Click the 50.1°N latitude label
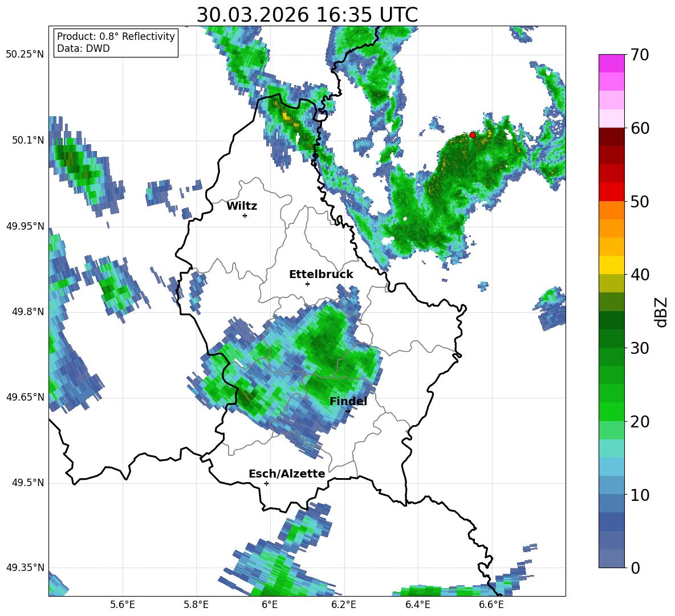Screen dimensions: 675x616 click(28, 141)
